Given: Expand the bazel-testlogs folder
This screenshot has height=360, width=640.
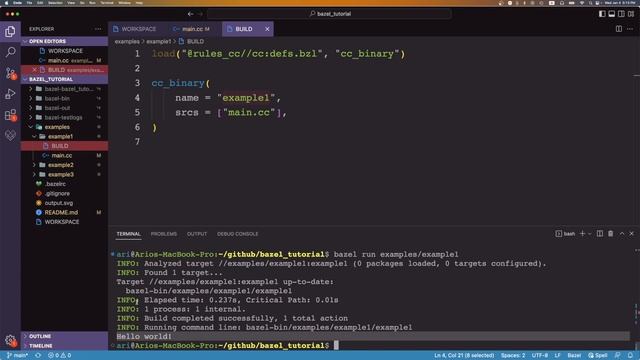Looking at the screenshot, I should pos(64,117).
